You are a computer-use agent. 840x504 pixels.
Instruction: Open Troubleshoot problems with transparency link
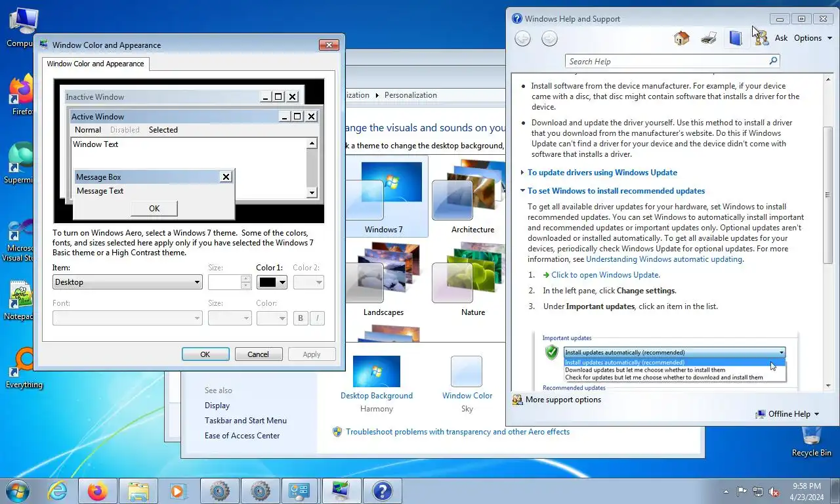pyautogui.click(x=457, y=432)
